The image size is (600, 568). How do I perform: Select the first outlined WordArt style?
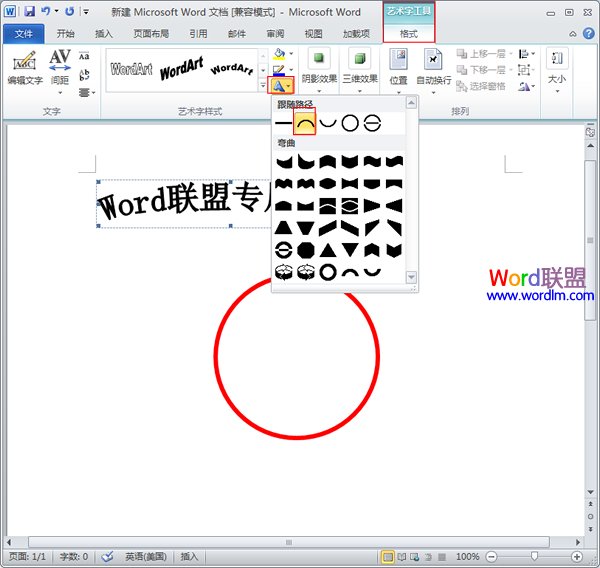[131, 69]
